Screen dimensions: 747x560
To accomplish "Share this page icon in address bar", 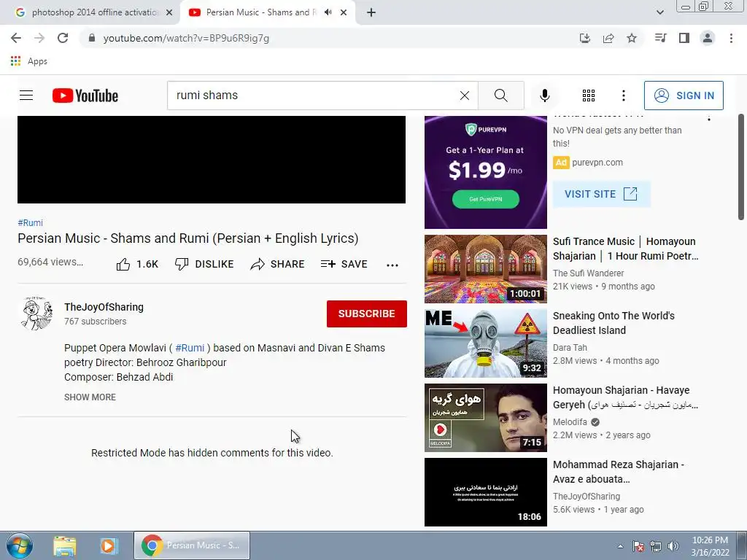I will 608,38.
